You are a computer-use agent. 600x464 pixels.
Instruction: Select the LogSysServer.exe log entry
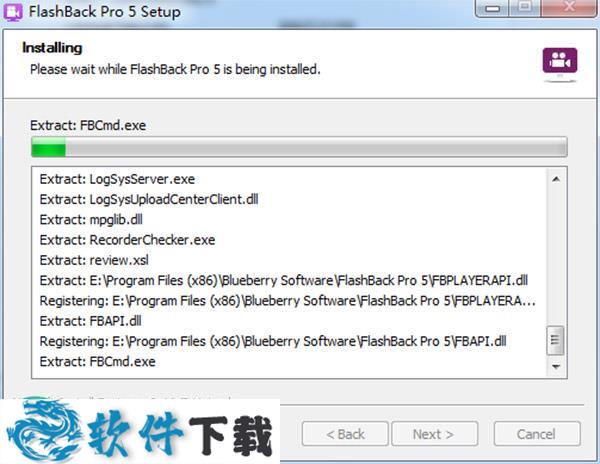(117, 179)
